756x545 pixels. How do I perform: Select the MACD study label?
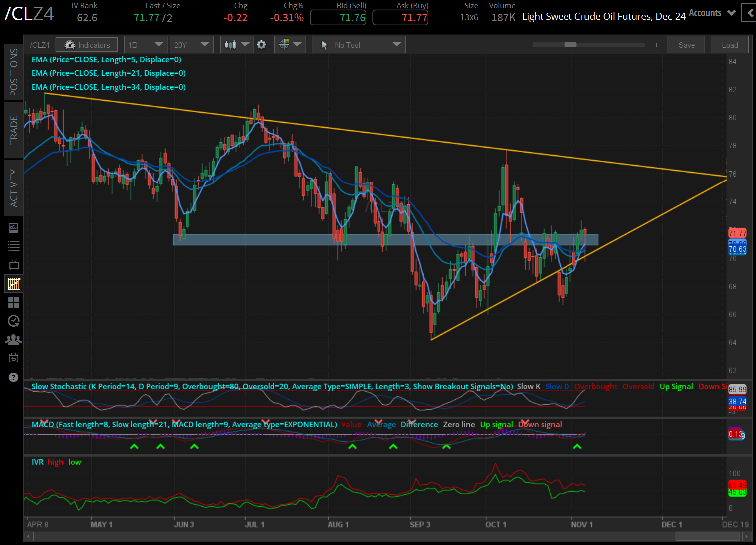tap(185, 424)
